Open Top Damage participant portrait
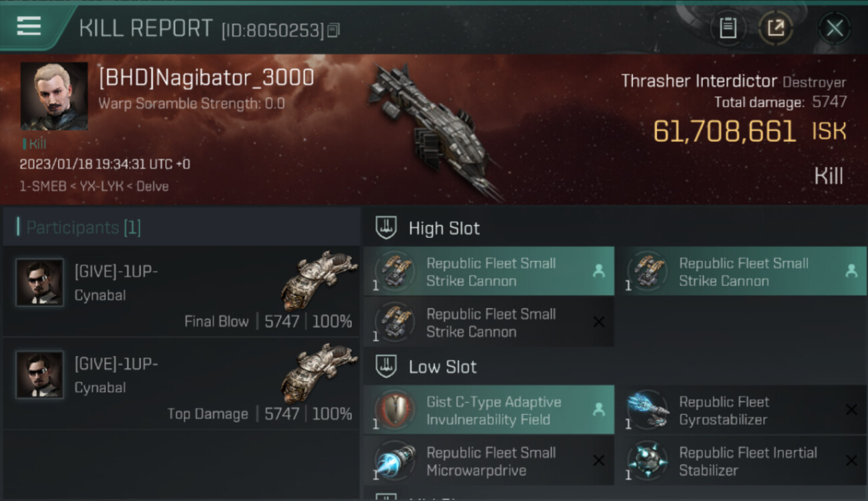The image size is (868, 501). 40,375
